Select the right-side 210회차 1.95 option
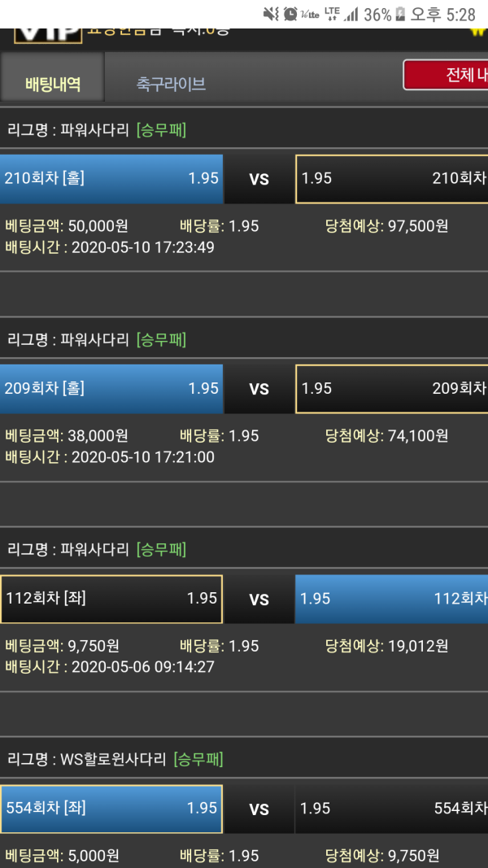The height and width of the screenshot is (868, 488). [392, 178]
